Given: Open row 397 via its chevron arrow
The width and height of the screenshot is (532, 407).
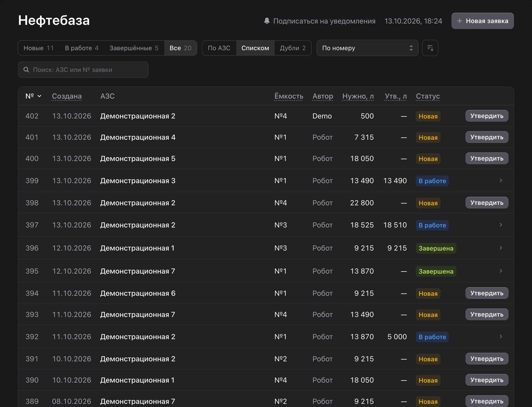Looking at the screenshot, I should tap(501, 225).
